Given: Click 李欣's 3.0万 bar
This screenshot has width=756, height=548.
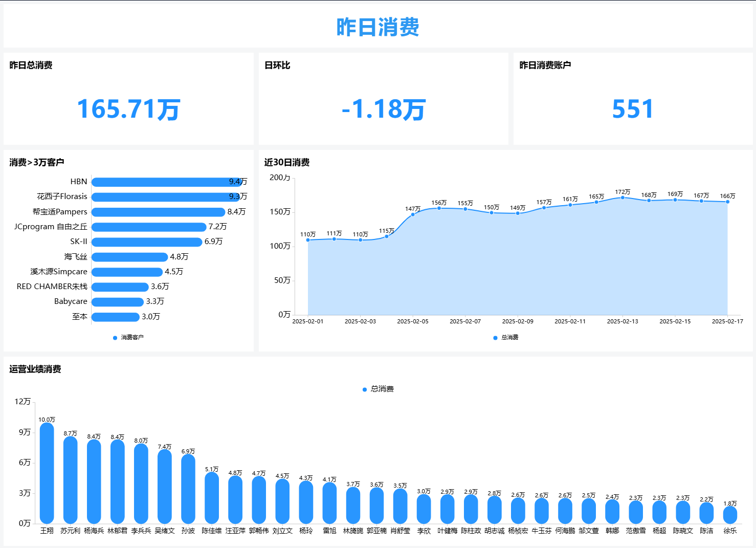Looking at the screenshot, I should pos(424,509).
